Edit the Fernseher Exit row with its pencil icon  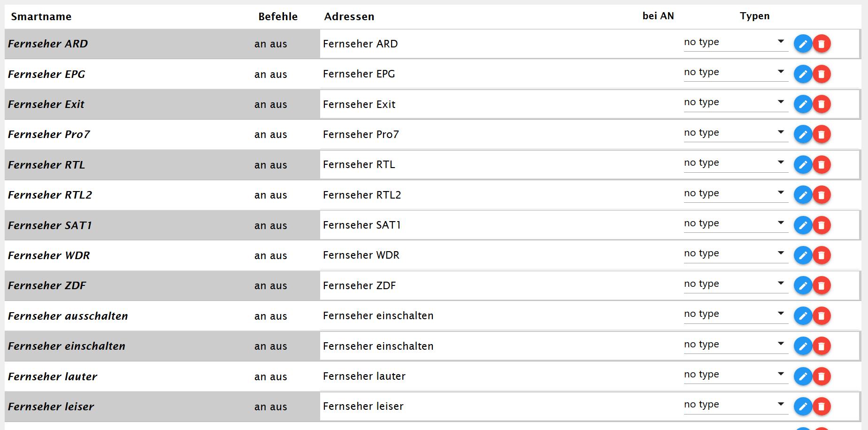point(803,104)
